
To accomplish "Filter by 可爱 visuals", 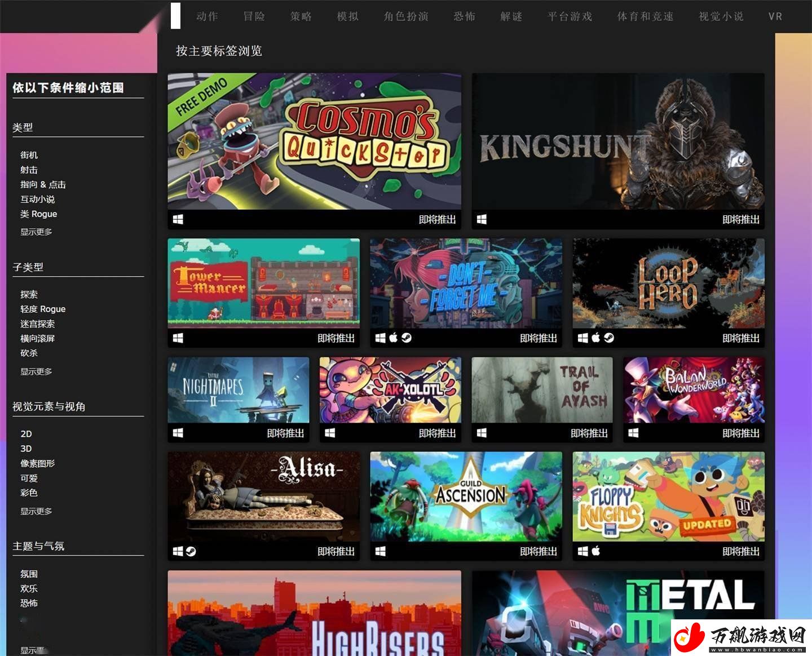I will tap(29, 478).
